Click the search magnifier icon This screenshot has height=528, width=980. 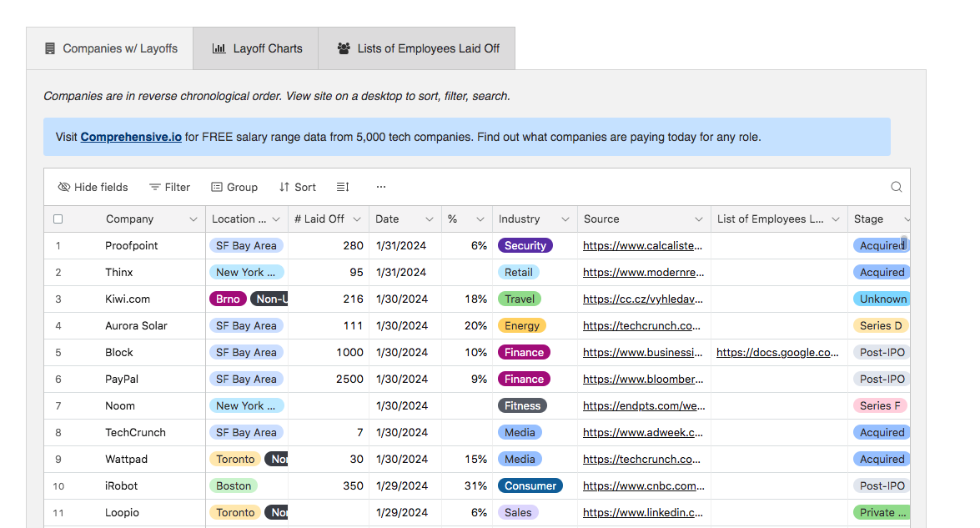(x=896, y=187)
